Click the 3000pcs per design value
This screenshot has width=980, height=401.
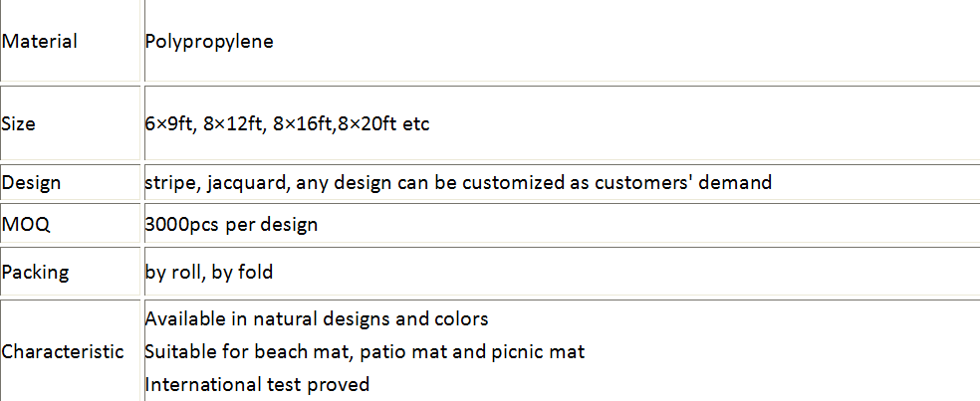231,225
